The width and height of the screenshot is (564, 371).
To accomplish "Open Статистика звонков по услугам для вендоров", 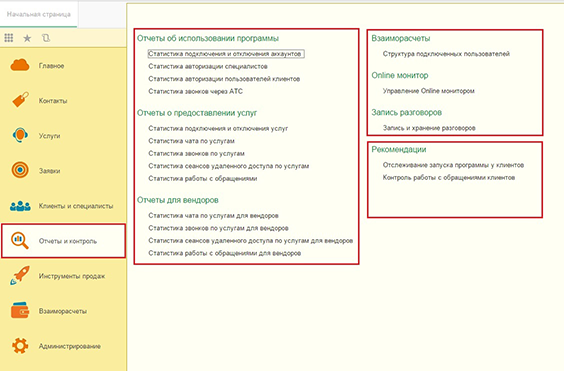I will coord(218,228).
